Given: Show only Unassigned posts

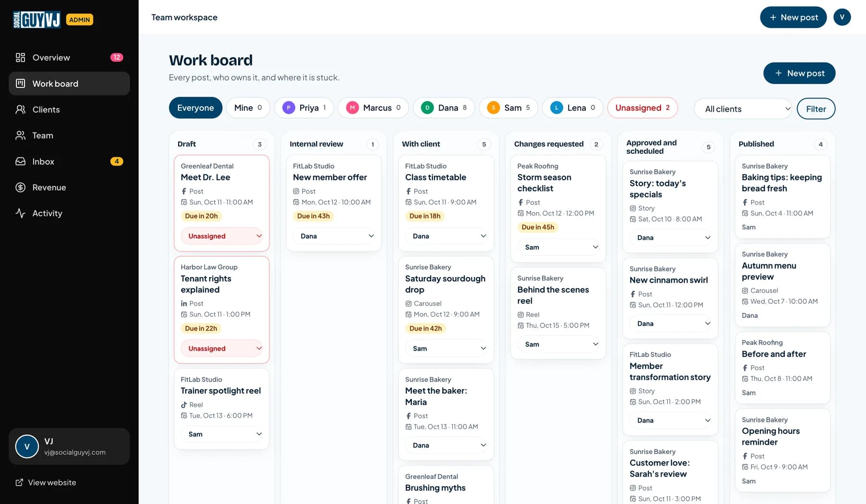Looking at the screenshot, I should click(x=643, y=108).
